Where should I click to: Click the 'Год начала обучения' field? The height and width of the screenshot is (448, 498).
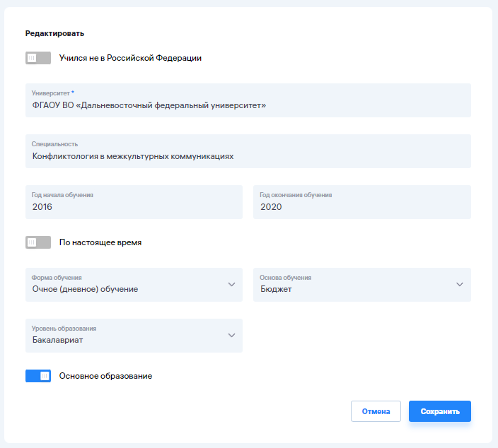pyautogui.click(x=134, y=202)
